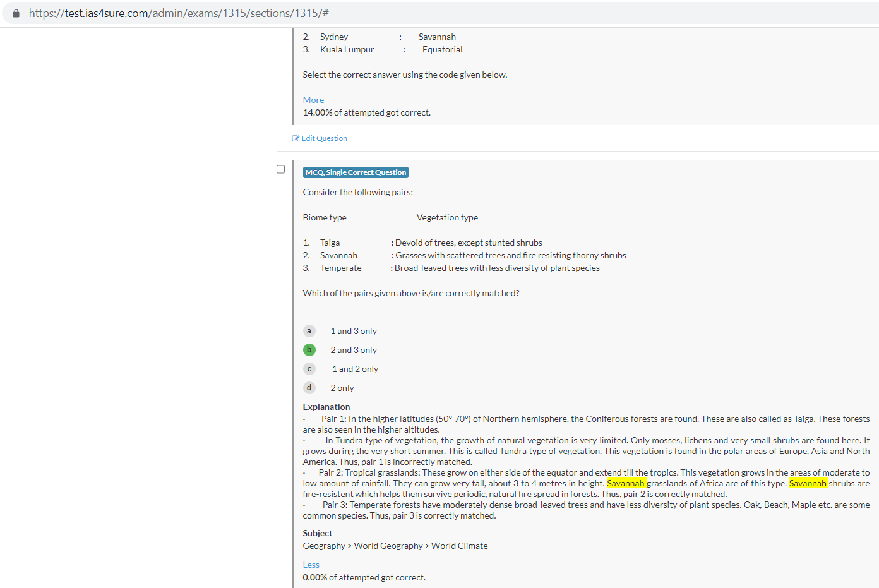Click the pencil icon beside Edit Question

pos(296,138)
